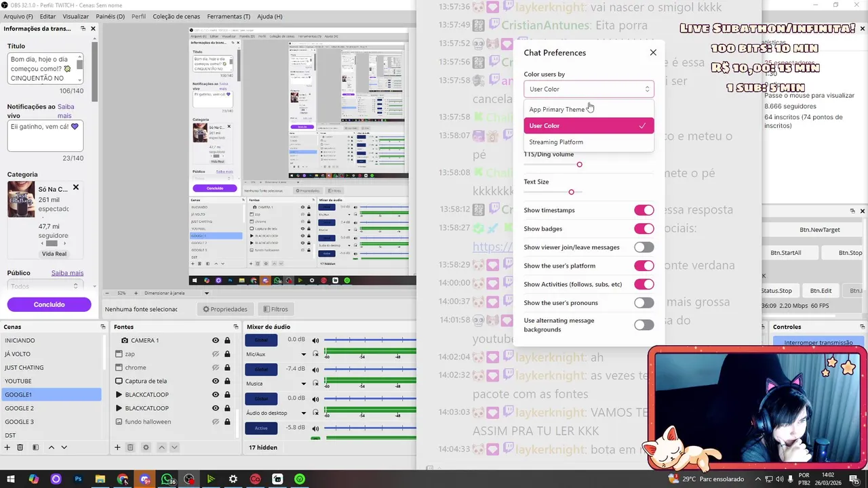Image resolution: width=868 pixels, height=488 pixels.
Task: Expand Musica audio options arrow
Action: point(304,384)
